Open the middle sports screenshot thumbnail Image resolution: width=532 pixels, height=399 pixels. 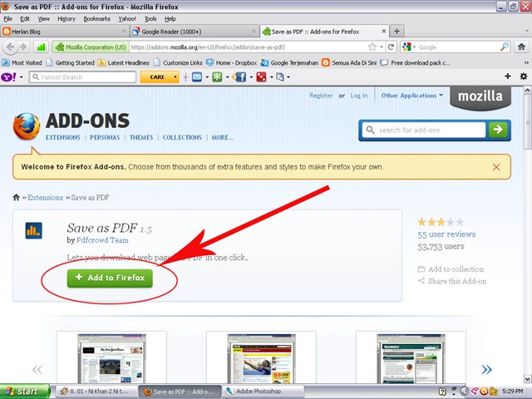261,358
